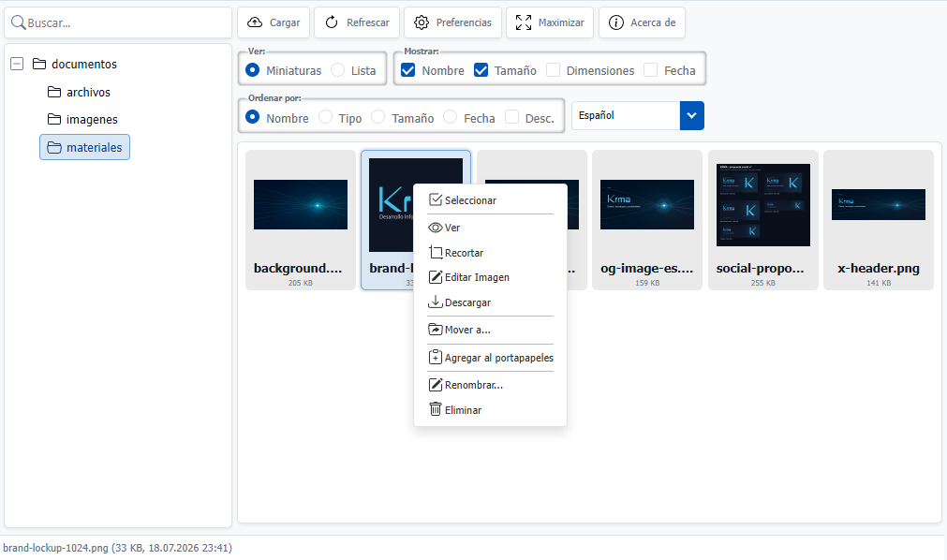Sort by Nombre radio button
The height and width of the screenshot is (560, 947).
coord(253,117)
